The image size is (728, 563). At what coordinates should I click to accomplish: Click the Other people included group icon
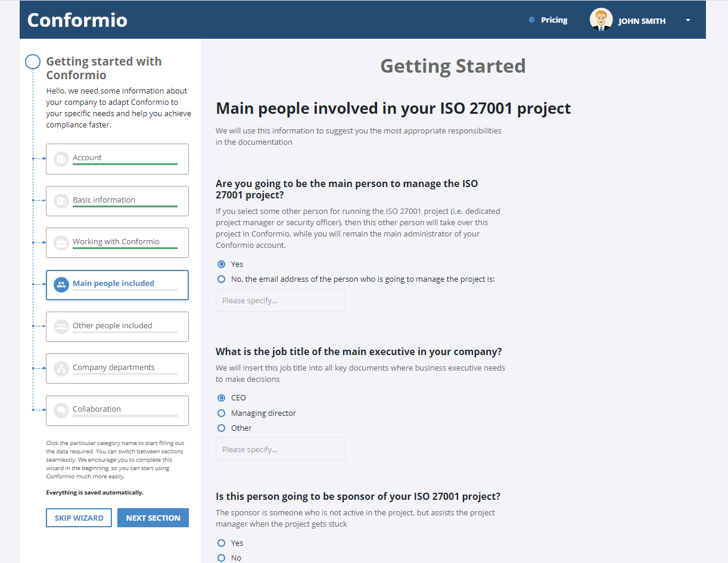click(61, 326)
